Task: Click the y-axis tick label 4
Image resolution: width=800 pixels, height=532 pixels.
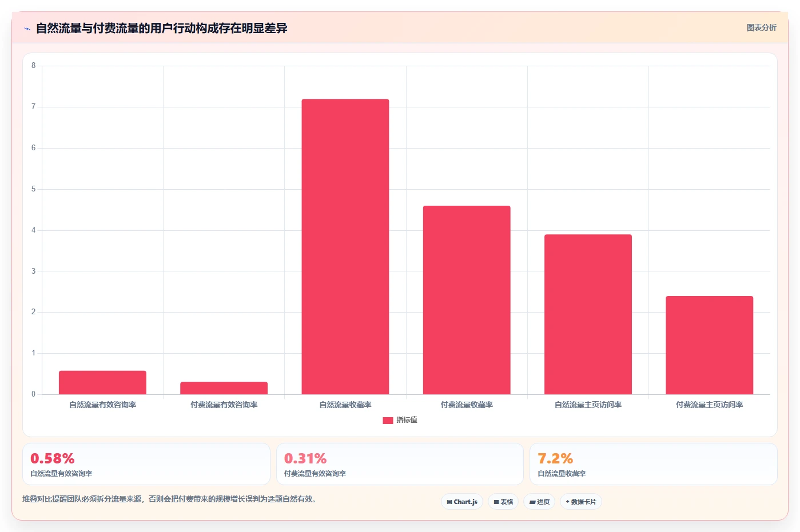Action: (33, 230)
